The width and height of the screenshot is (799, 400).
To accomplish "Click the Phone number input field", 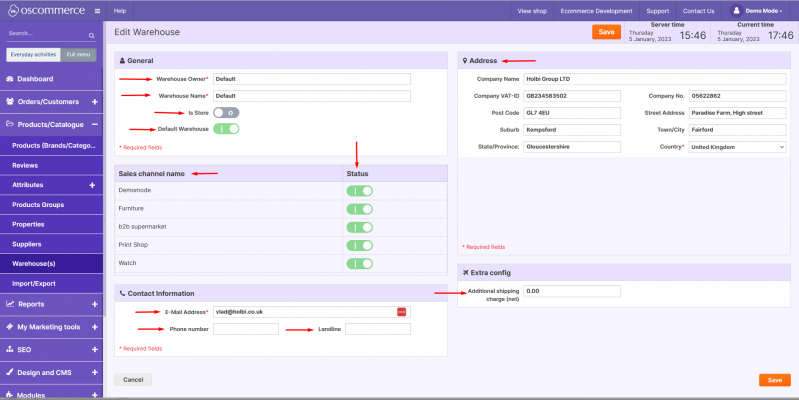I will pyautogui.click(x=246, y=329).
